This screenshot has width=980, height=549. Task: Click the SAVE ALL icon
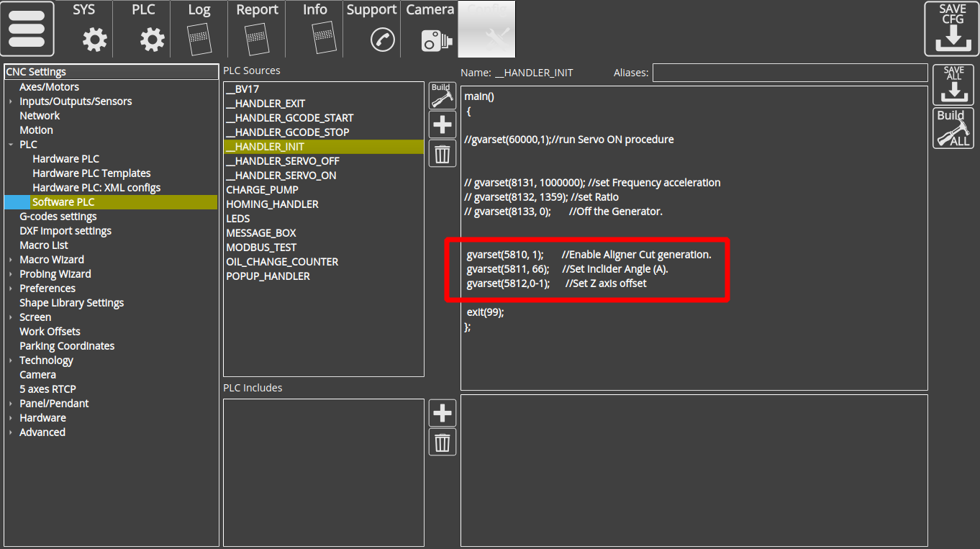click(x=953, y=86)
